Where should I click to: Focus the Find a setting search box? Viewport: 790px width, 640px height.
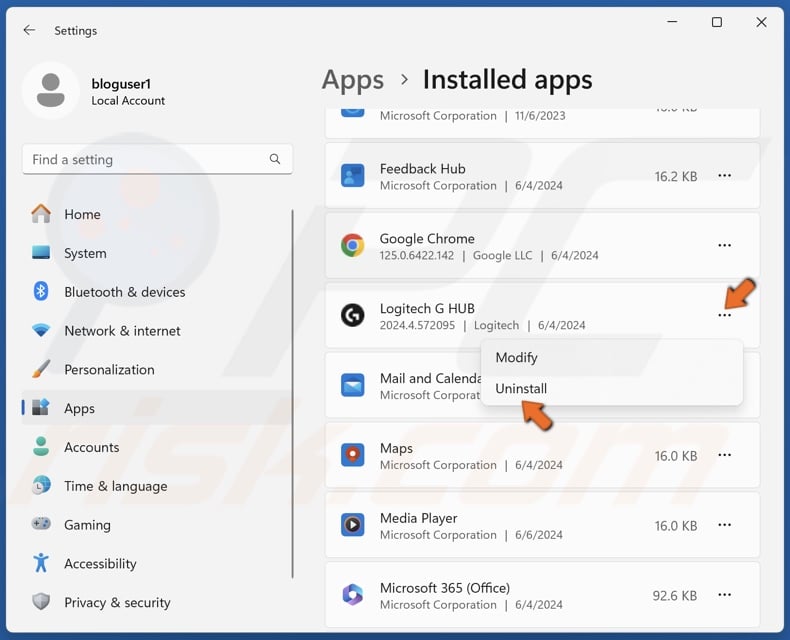pos(145,159)
